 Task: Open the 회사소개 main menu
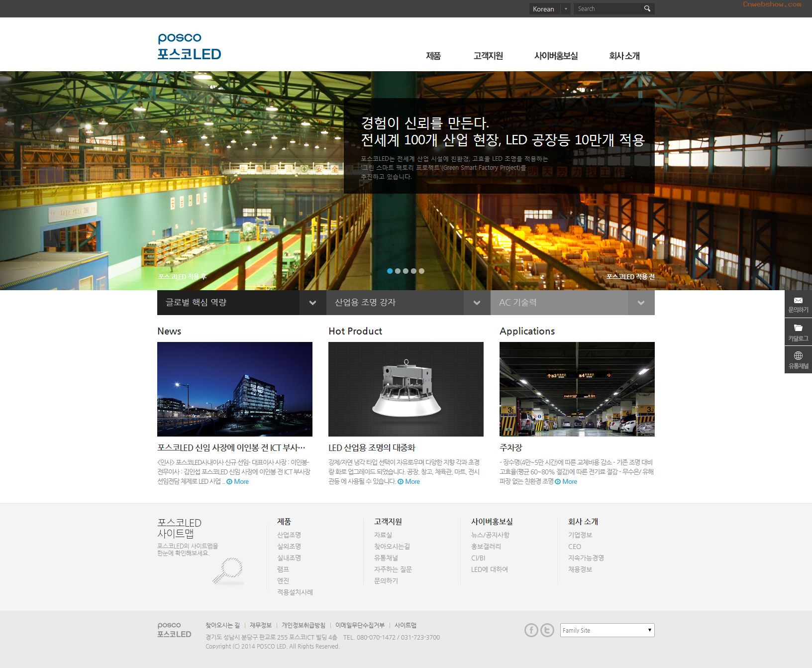tap(624, 56)
